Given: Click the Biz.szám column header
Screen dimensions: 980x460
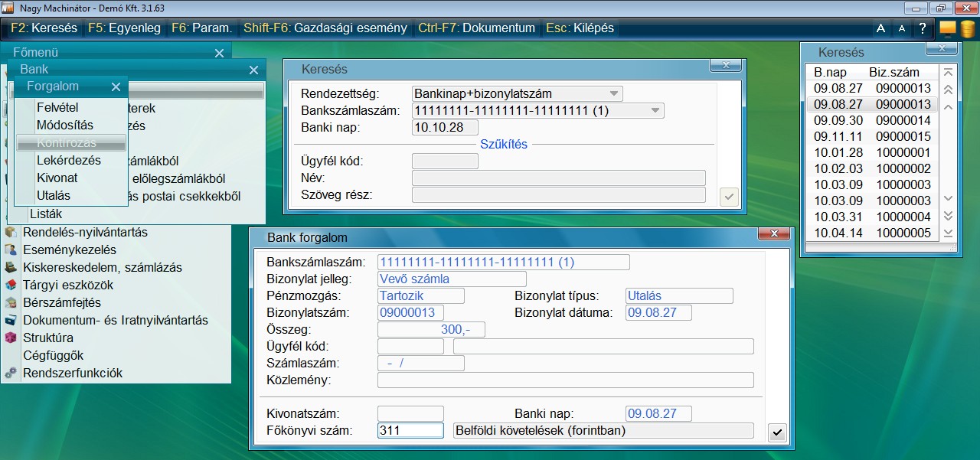Looking at the screenshot, I should tap(894, 72).
